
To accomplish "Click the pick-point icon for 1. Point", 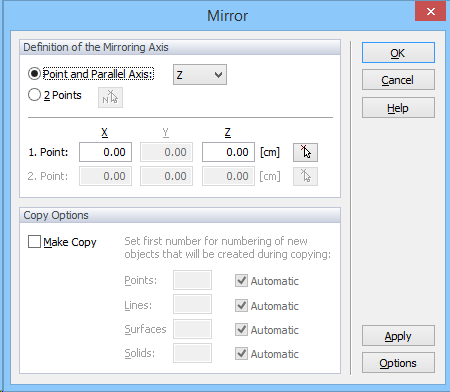I will coord(305,153).
